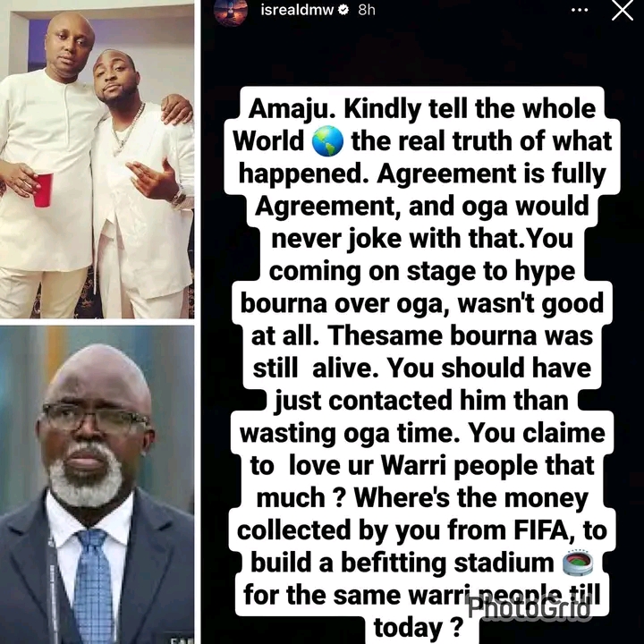Select line 'happened. Agreement is fully'
The width and height of the screenshot is (644, 644).
[422, 174]
